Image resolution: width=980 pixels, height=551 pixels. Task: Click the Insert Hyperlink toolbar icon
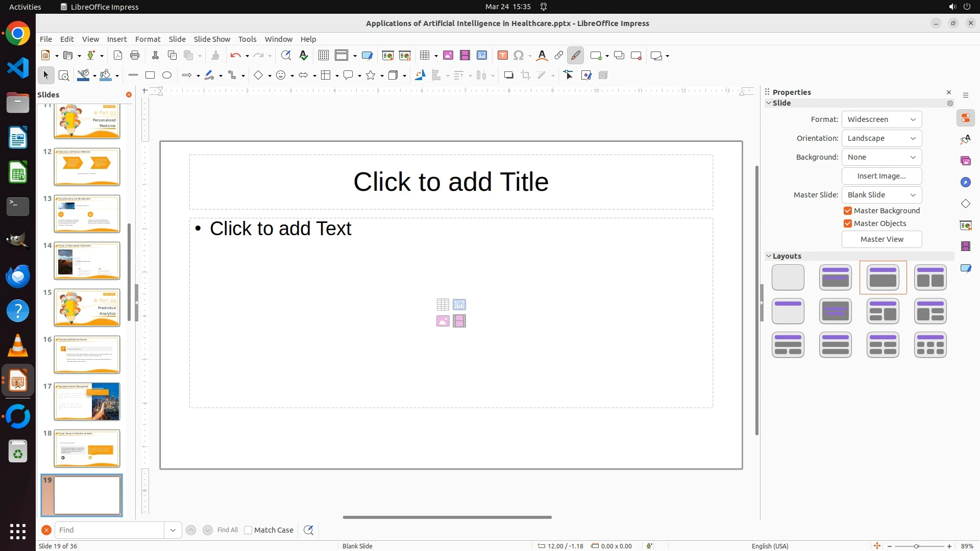(558, 56)
